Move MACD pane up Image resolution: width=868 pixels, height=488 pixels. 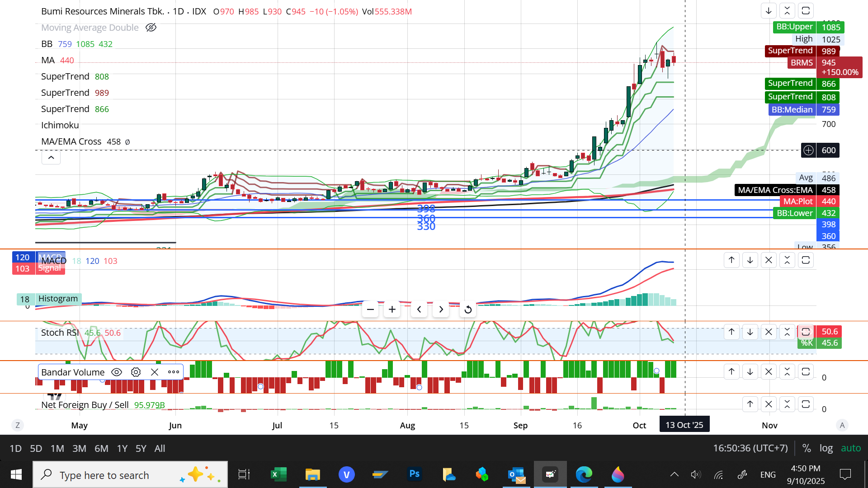pos(731,260)
